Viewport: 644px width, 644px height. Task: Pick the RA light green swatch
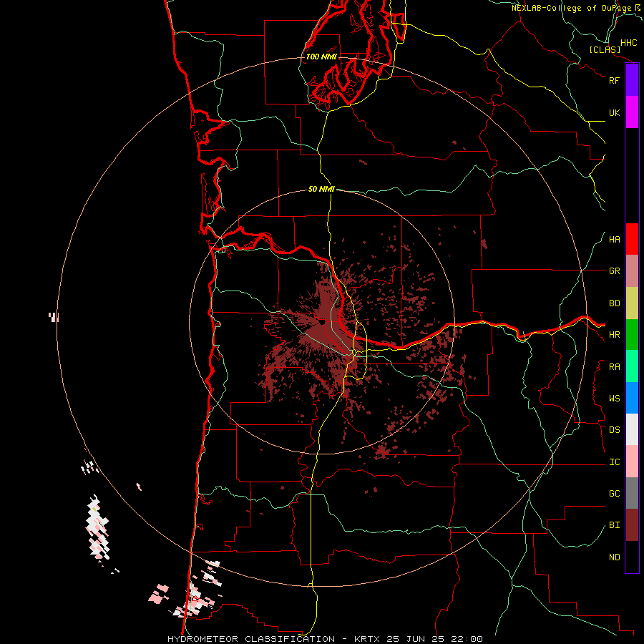coord(632,366)
